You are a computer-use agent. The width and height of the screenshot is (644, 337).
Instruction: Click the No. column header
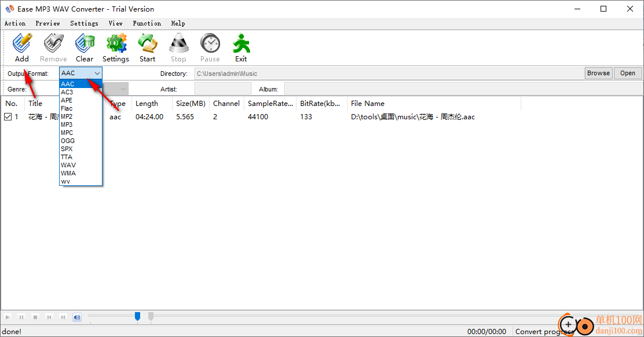tap(13, 104)
